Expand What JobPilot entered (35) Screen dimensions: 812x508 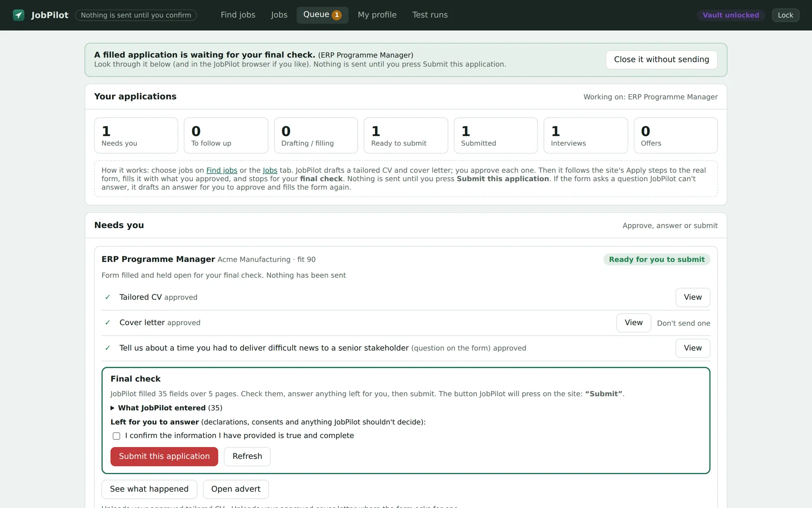click(x=166, y=408)
